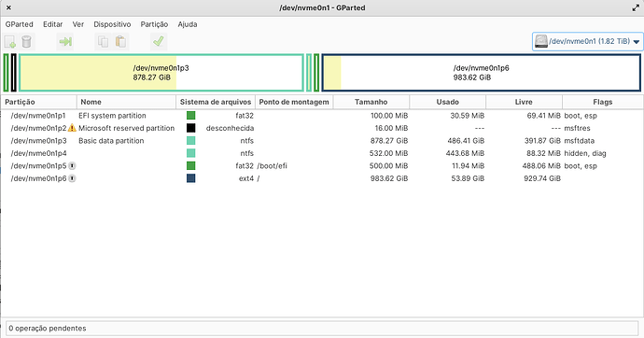This screenshot has width=644, height=338.
Task: Sort by the Tamanho column header
Action: [371, 102]
